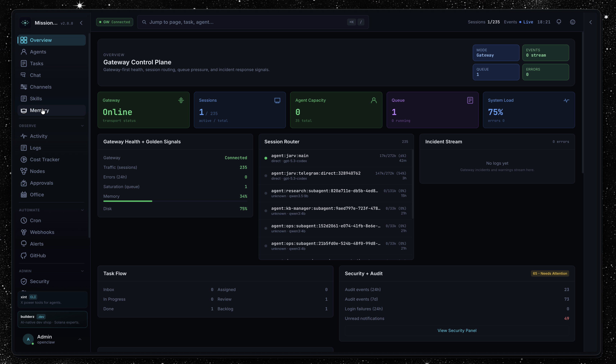Toggle the GW Connected status badge
The width and height of the screenshot is (616, 364).
[114, 22]
